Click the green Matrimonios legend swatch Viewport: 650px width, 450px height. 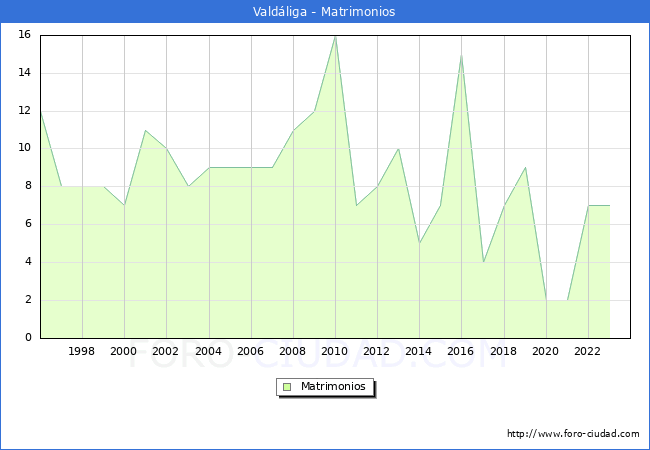pos(287,387)
